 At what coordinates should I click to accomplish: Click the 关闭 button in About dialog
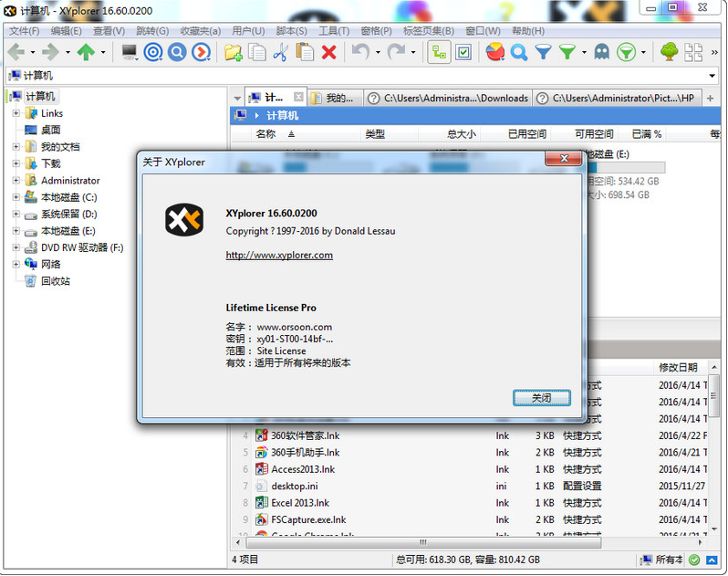point(541,398)
